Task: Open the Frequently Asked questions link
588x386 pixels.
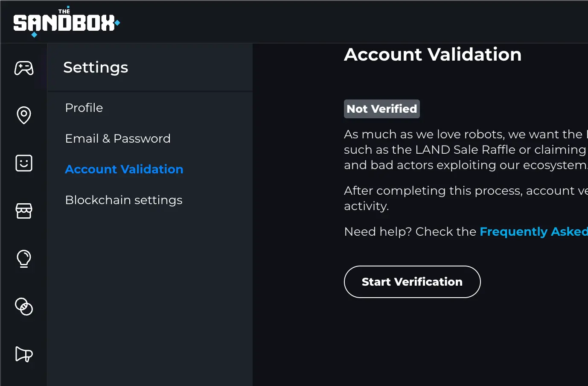Action: 533,232
